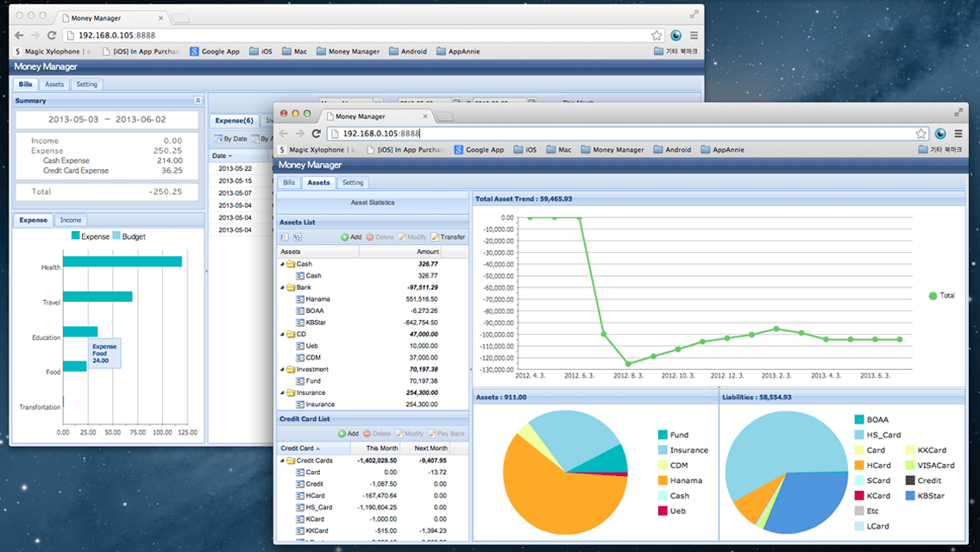Viewport: 980px width, 552px height.
Task: Collapse the Bank folder in assets tree
Action: coord(282,287)
